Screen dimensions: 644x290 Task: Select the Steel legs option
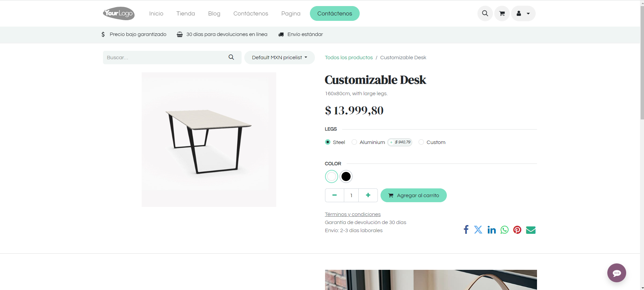click(x=328, y=142)
